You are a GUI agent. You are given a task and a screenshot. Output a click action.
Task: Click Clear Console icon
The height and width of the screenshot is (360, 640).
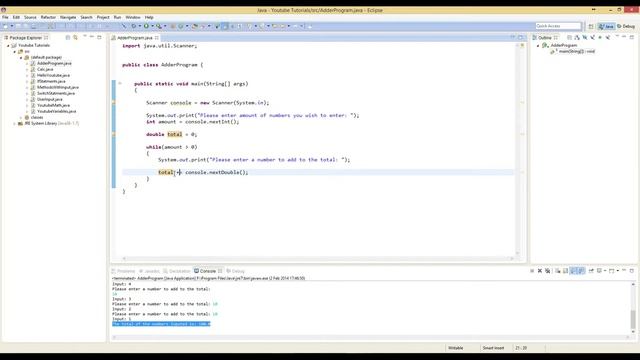click(557, 271)
